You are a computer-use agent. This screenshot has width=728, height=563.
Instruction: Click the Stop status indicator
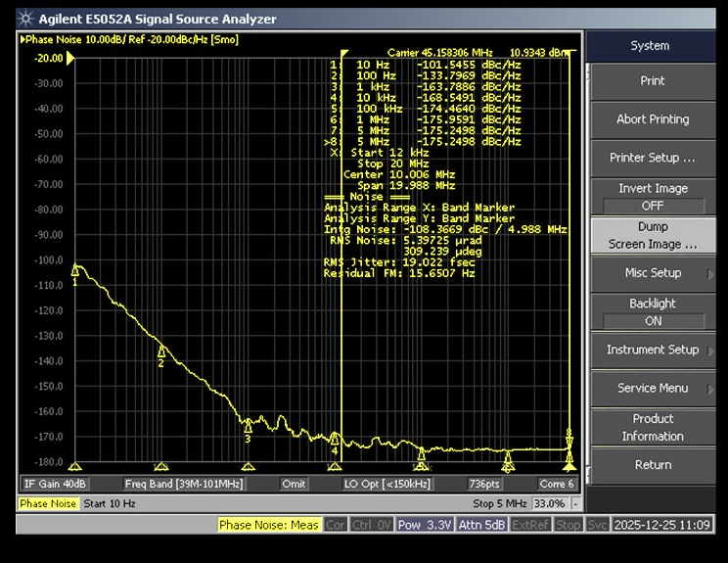pos(568,526)
